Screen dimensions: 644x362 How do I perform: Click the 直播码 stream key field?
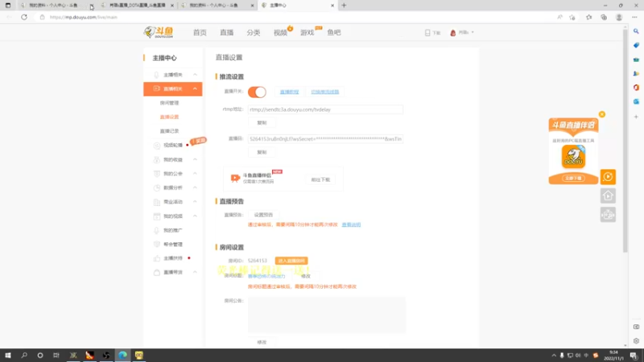click(325, 139)
